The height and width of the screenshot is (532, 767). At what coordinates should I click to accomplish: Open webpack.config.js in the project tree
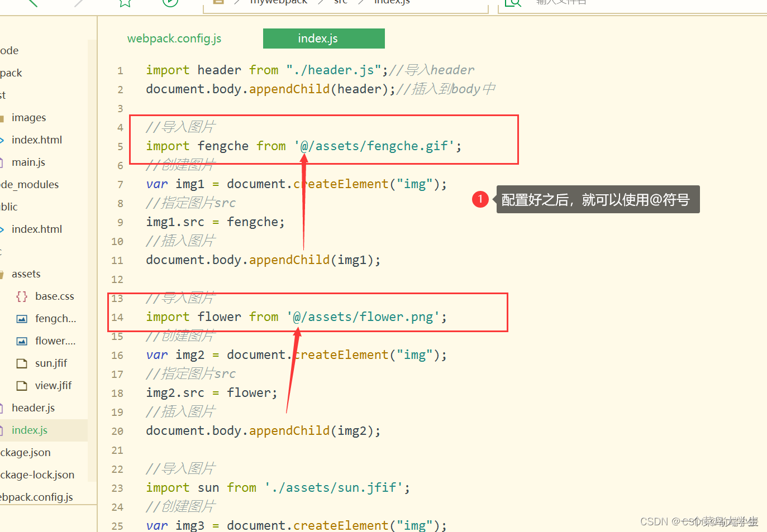(36, 497)
